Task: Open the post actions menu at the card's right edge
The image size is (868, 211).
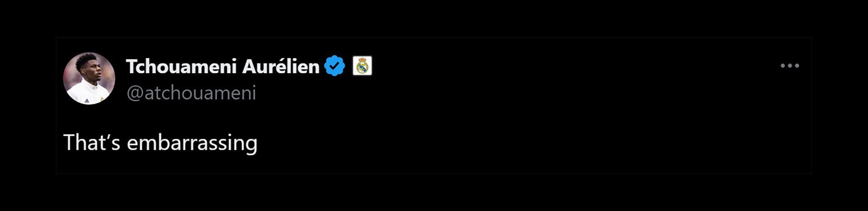Action: [790, 66]
